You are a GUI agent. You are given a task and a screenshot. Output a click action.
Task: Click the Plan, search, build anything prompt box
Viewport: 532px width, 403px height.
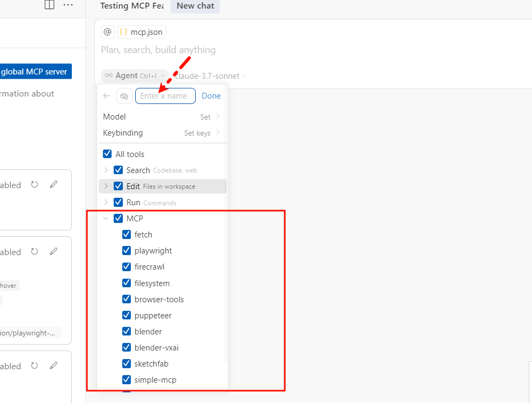click(x=158, y=50)
